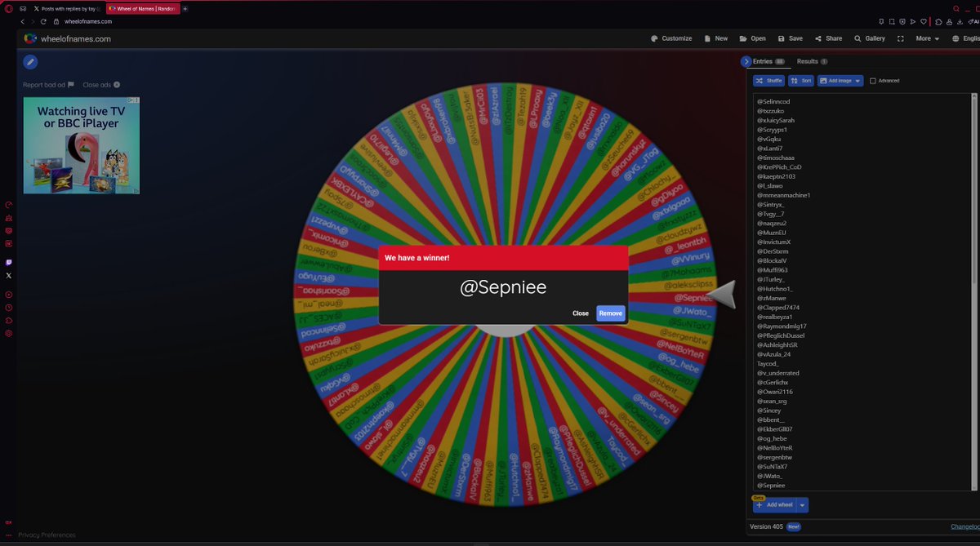
Task: Click the New badge next to Version 405
Action: pyautogui.click(x=793, y=526)
